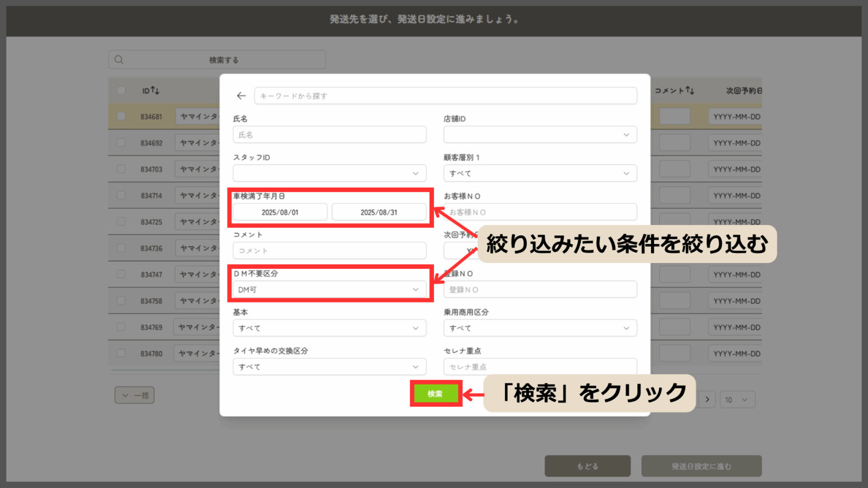The width and height of the screenshot is (868, 488).
Task: Select the checkbox for row 834703
Action: [121, 169]
